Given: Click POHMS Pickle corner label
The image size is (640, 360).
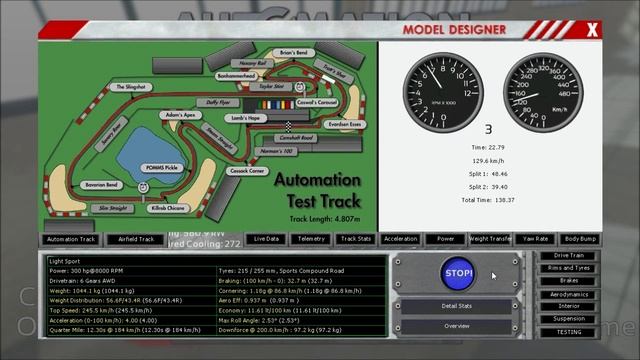Looking at the screenshot, I should coord(162,168).
